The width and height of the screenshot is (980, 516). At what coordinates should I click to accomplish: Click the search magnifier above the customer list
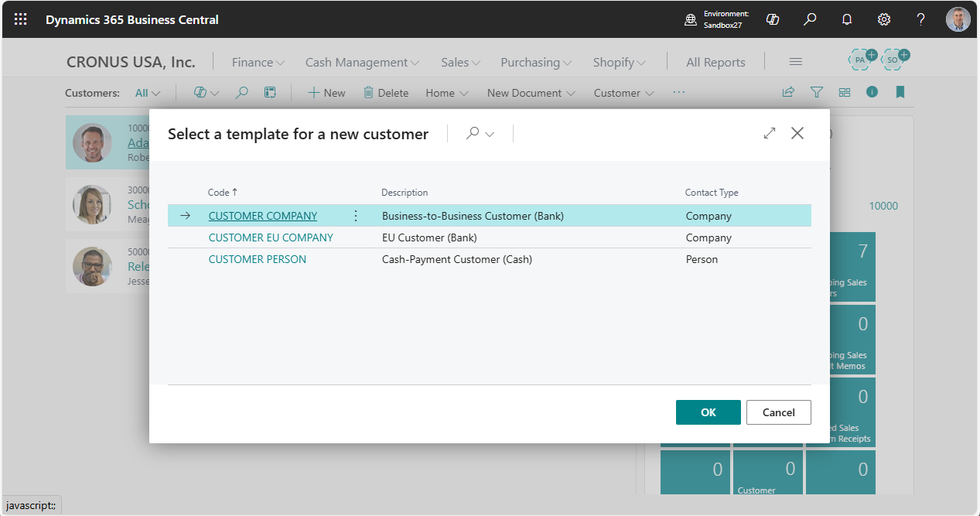pyautogui.click(x=241, y=92)
